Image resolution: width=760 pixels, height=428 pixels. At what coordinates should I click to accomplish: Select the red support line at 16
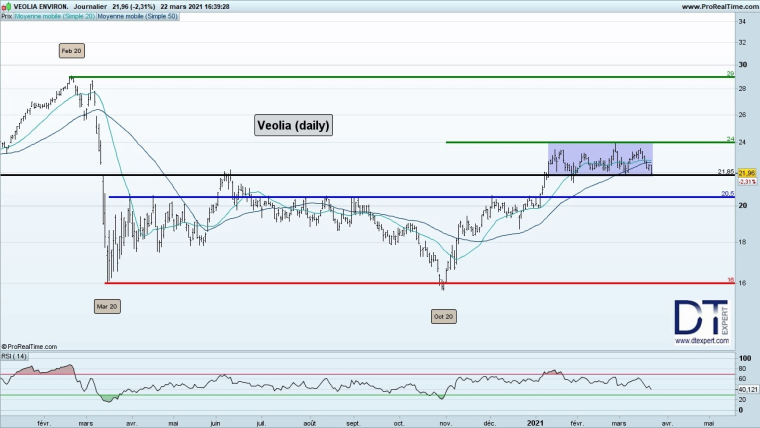coord(400,283)
